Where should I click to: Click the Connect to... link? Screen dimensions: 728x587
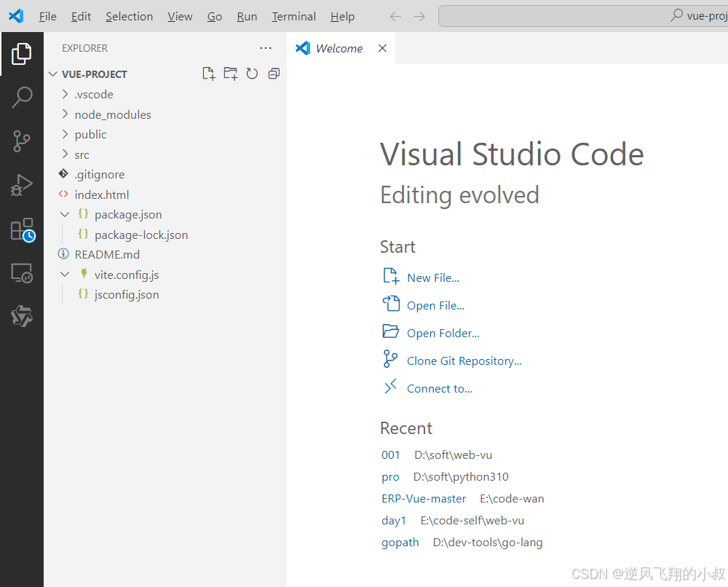439,389
